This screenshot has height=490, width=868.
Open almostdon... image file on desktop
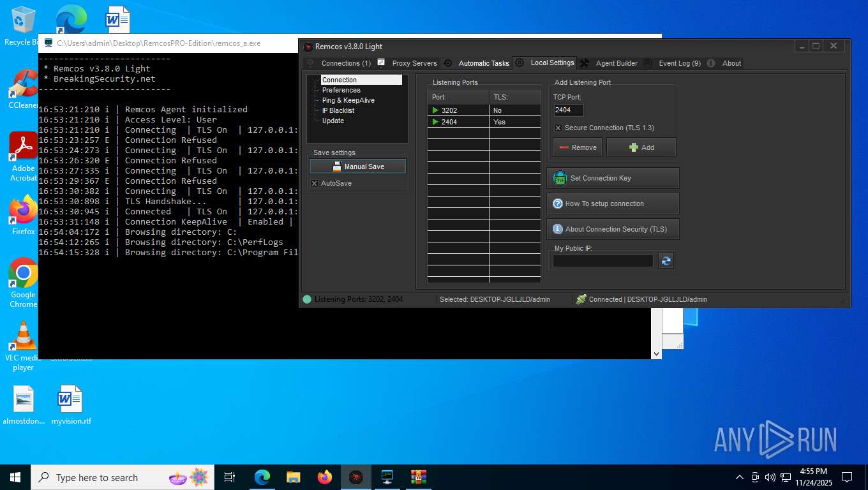click(x=24, y=405)
